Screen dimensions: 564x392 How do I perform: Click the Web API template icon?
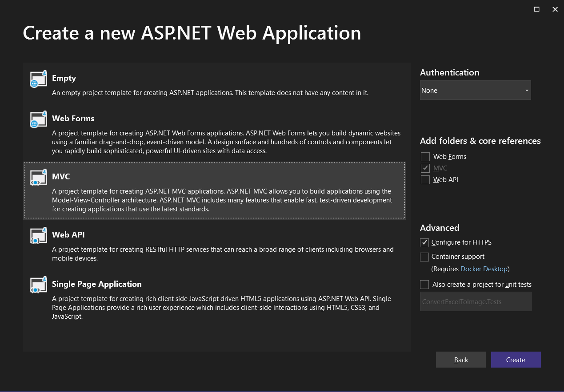pyautogui.click(x=38, y=236)
